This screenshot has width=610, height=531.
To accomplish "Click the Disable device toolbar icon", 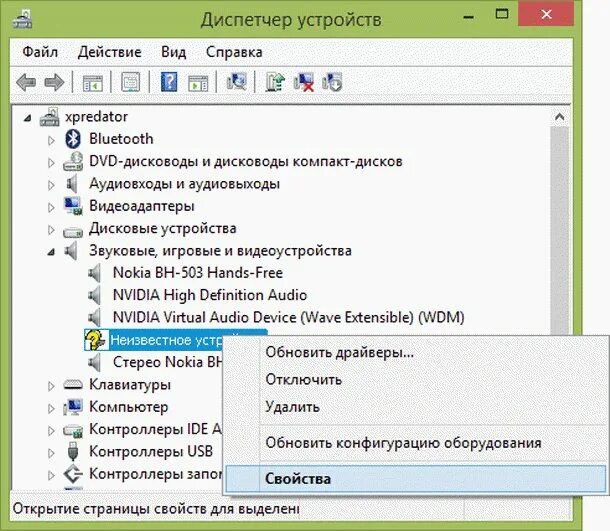I will point(332,82).
